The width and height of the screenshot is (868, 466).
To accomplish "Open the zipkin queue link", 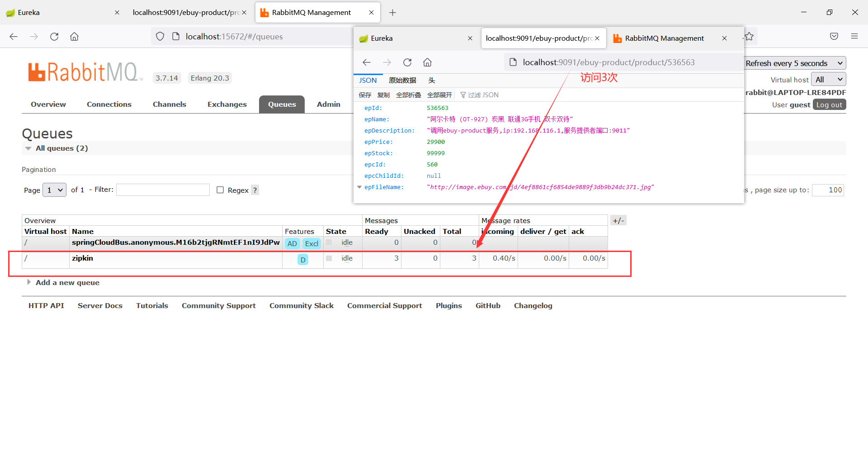I will click(82, 258).
